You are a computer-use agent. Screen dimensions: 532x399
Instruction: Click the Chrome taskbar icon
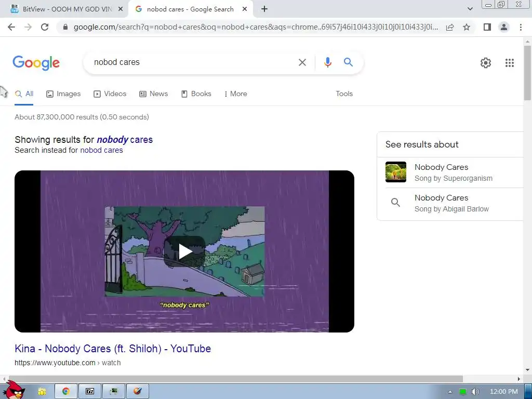pyautogui.click(x=66, y=391)
